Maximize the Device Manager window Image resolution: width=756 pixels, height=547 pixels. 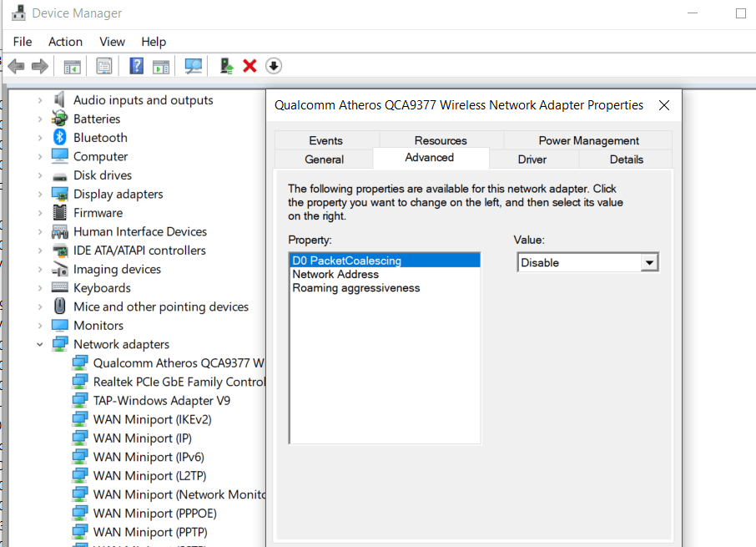[741, 13]
